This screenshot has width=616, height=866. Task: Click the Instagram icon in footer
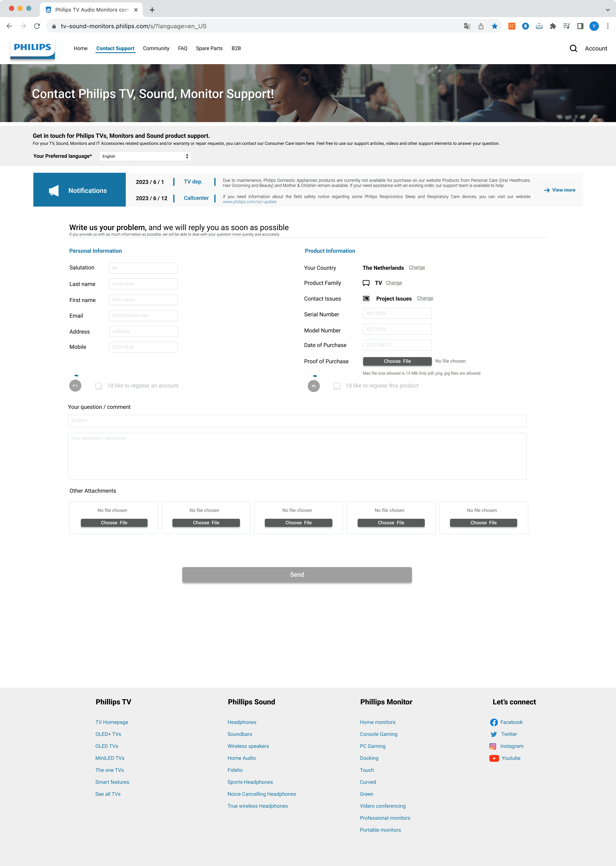point(493,746)
